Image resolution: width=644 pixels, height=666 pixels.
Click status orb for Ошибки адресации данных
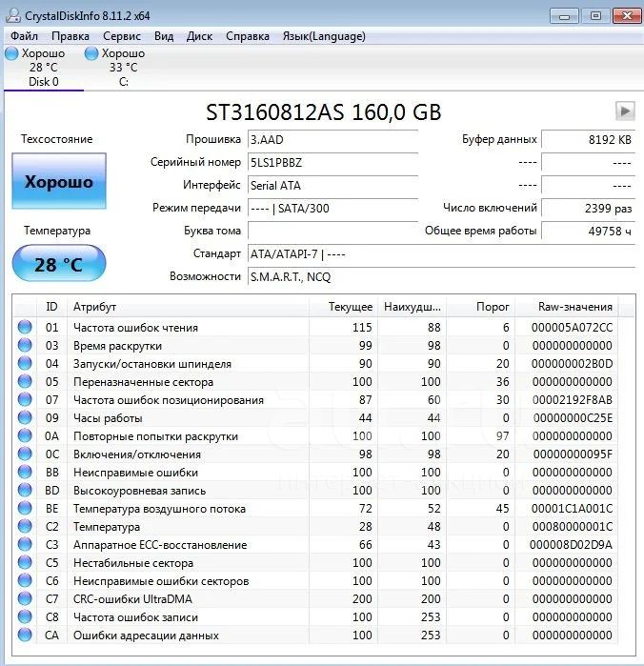tap(25, 635)
